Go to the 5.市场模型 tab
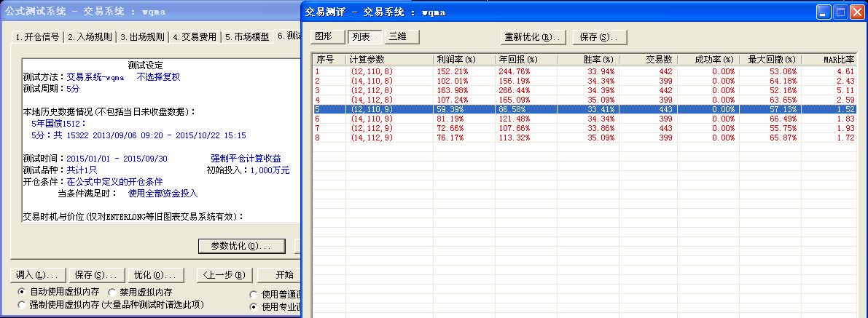 click(x=247, y=37)
